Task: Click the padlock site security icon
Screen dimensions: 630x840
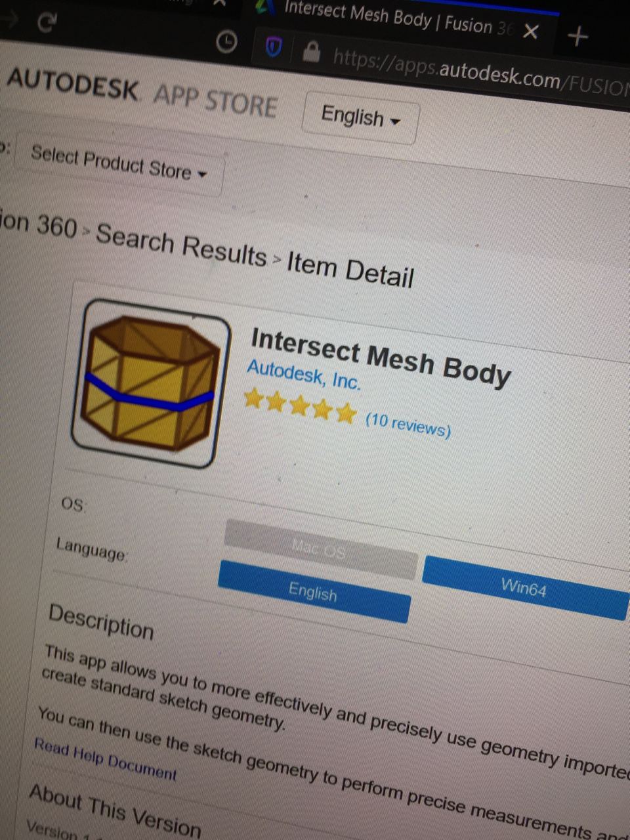Action: (x=311, y=51)
